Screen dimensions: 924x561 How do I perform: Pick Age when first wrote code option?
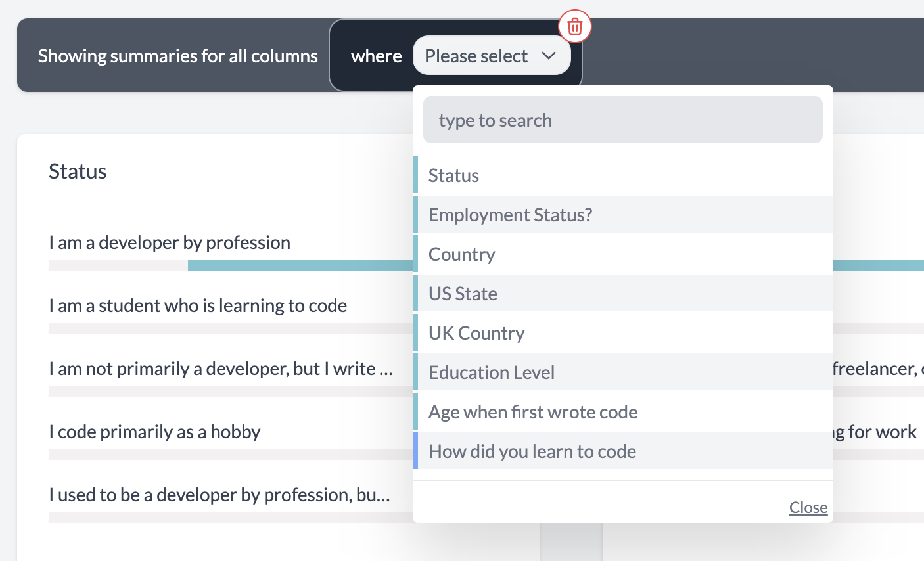(533, 411)
